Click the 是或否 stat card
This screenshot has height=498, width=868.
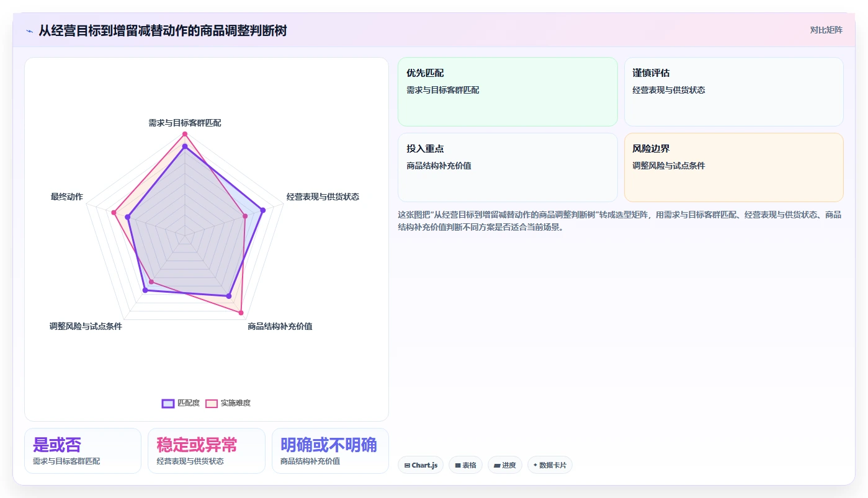click(x=83, y=451)
